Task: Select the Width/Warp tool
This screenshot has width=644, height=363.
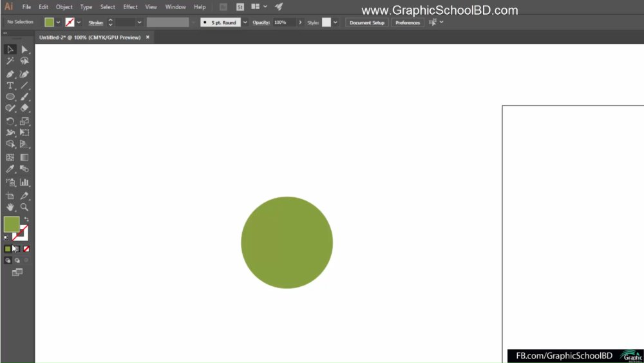Action: 10,132
